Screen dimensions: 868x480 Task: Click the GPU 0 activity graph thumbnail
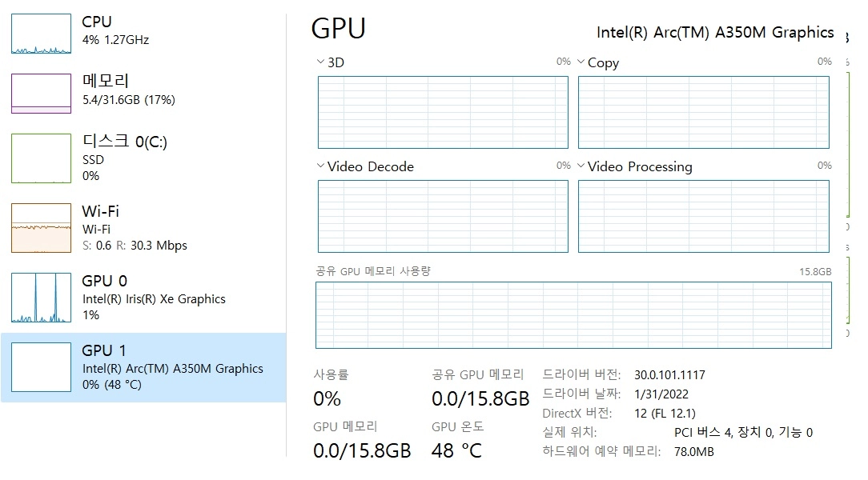[x=41, y=298]
